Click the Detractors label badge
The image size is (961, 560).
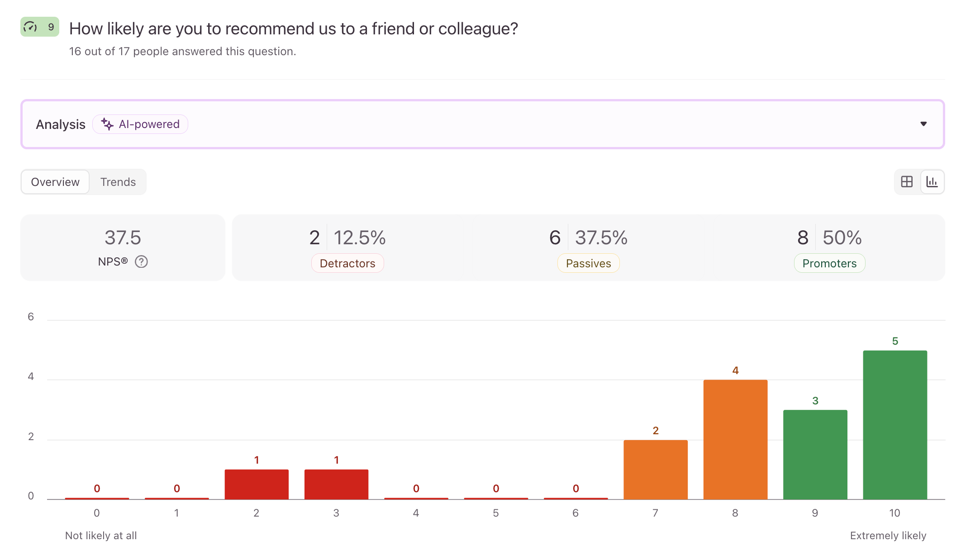click(347, 263)
